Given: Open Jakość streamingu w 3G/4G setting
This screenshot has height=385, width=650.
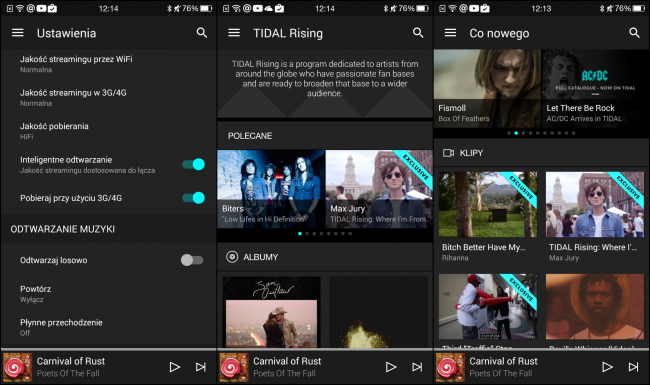Looking at the screenshot, I should 108,98.
